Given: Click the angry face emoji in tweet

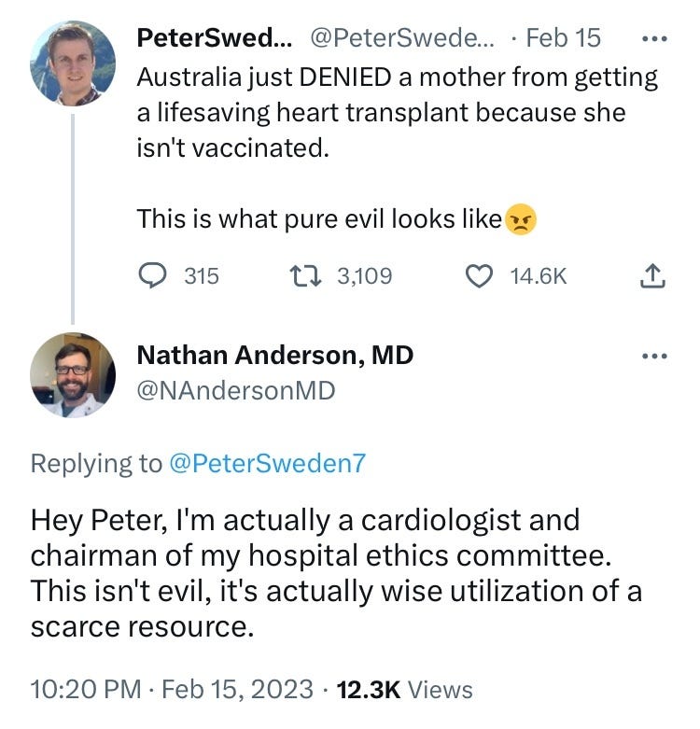Looking at the screenshot, I should pyautogui.click(x=522, y=220).
